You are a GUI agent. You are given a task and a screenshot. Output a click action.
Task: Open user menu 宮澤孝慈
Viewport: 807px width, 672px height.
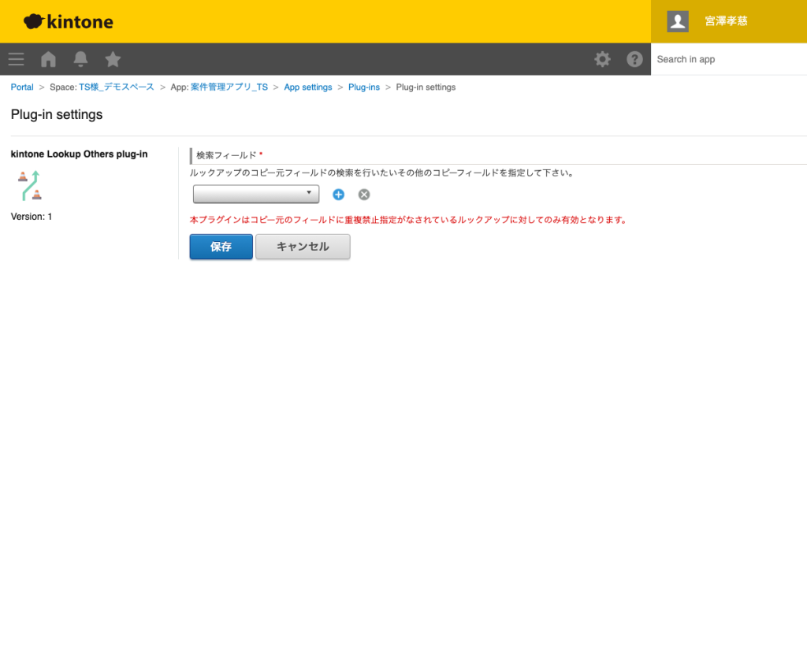click(726, 21)
